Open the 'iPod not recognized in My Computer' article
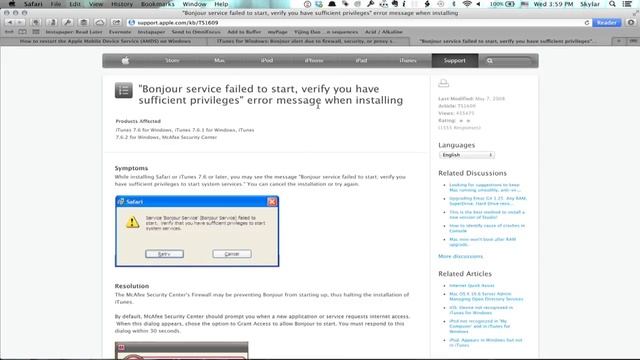The image size is (640, 360). point(480,326)
